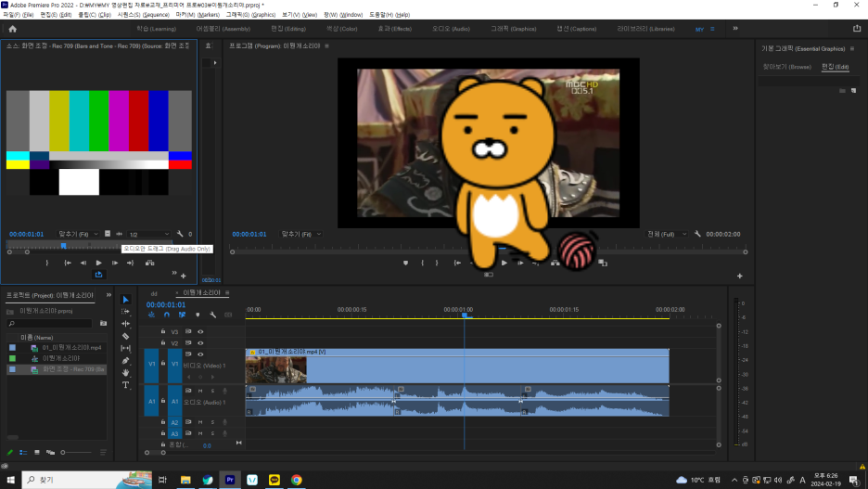Toggle Linked Selection in the timeline

click(x=182, y=315)
